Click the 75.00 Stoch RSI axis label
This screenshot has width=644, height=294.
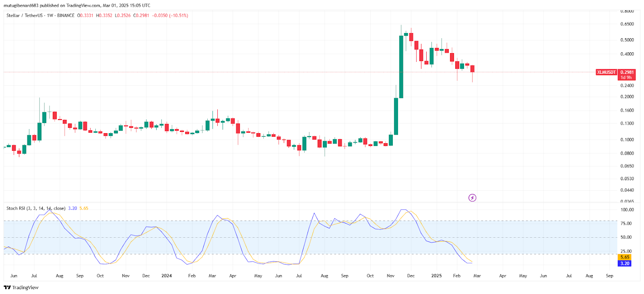pyautogui.click(x=626, y=223)
